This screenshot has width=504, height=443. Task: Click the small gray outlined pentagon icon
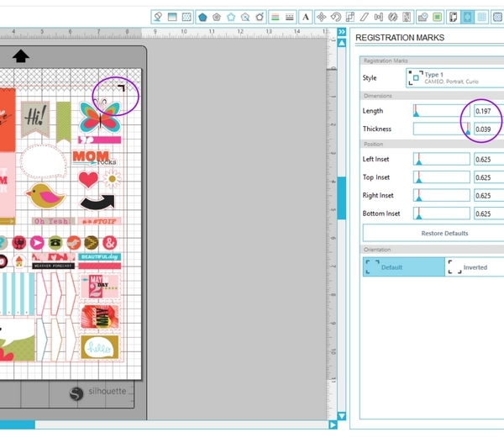(217, 17)
